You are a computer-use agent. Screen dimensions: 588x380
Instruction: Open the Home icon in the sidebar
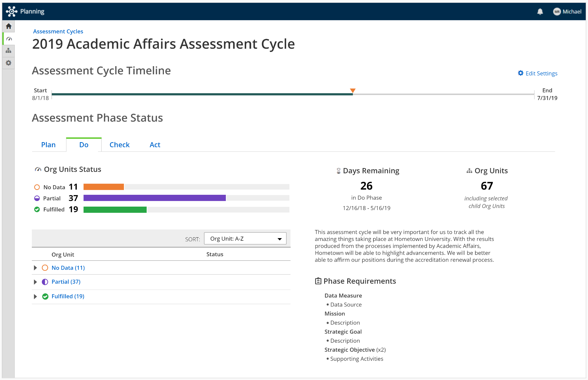click(8, 26)
